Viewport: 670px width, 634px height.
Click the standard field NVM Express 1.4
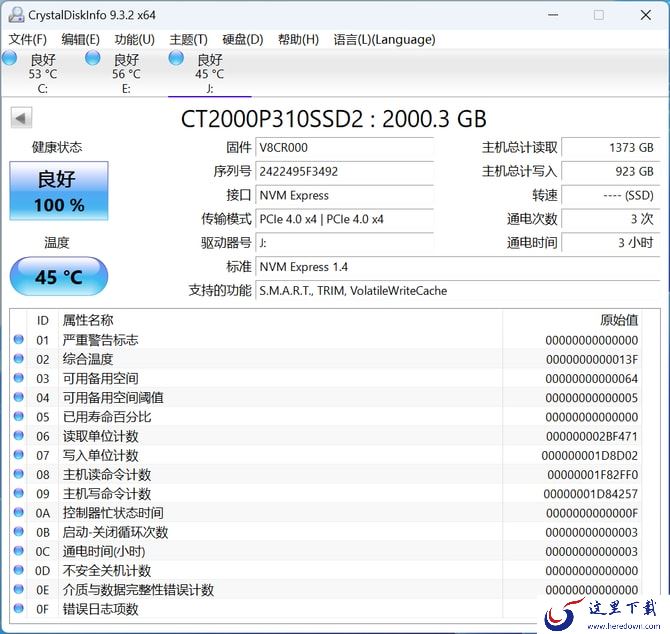pyautogui.click(x=458, y=267)
